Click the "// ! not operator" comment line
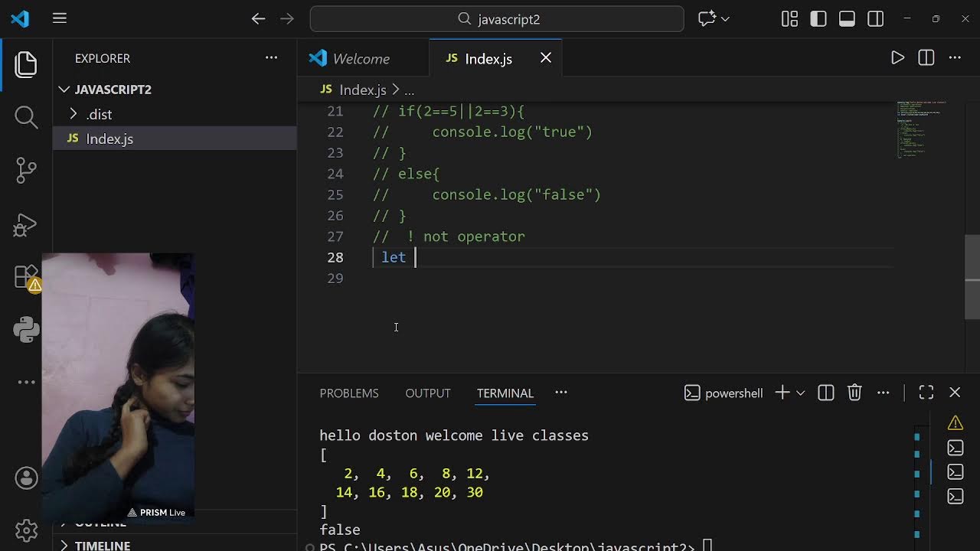Screen dimensions: 980x551 tap(449, 236)
